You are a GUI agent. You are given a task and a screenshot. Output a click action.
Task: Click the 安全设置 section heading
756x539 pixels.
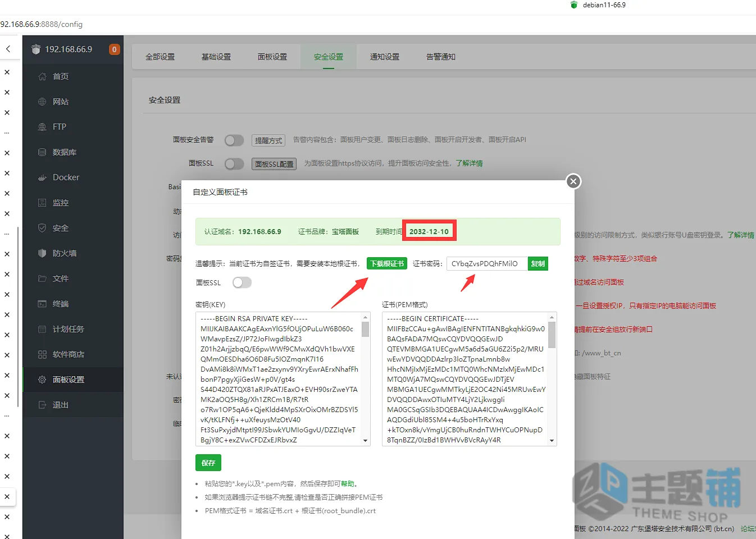pyautogui.click(x=165, y=100)
